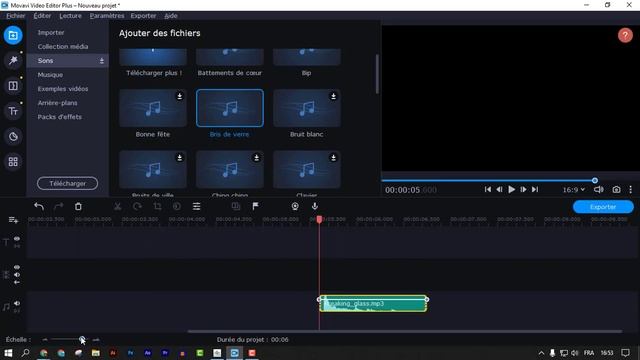Select Packs d'effets category
Screen dimensions: 640x360
coord(60,117)
